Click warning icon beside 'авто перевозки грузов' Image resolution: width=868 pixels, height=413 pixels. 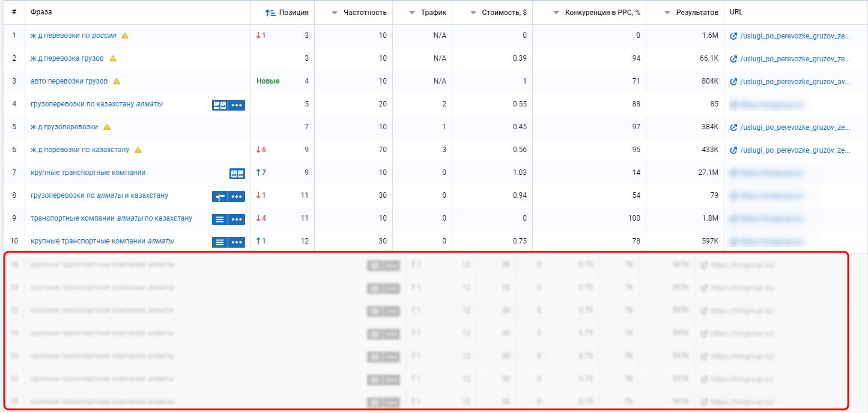[x=117, y=81]
